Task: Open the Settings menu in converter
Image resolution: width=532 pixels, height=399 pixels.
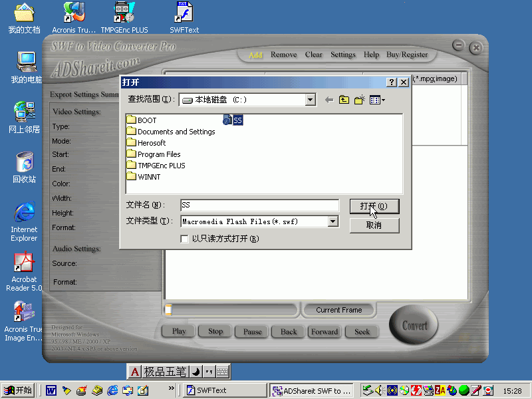Action: (x=343, y=55)
